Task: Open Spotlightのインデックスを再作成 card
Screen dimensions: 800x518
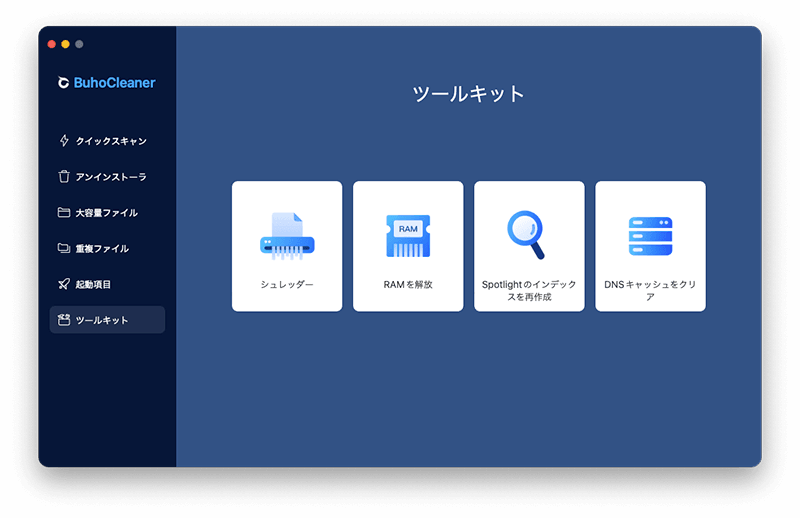Action: tap(530, 246)
